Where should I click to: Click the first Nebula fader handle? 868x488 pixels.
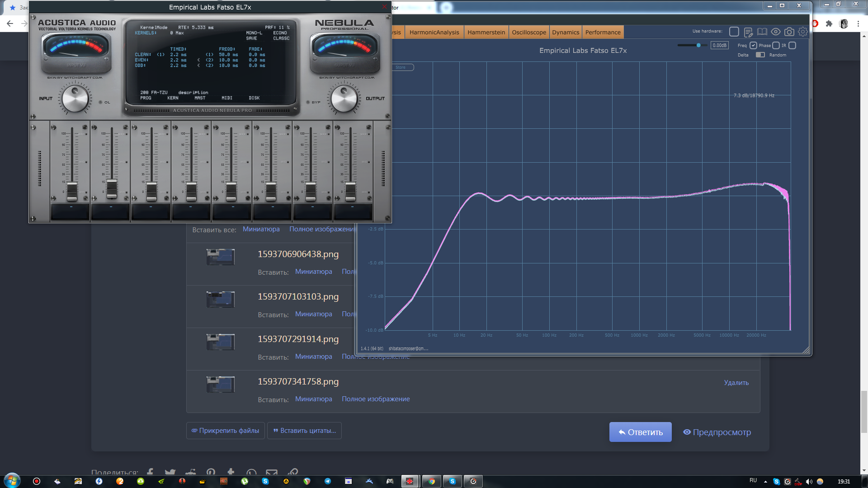point(72,191)
